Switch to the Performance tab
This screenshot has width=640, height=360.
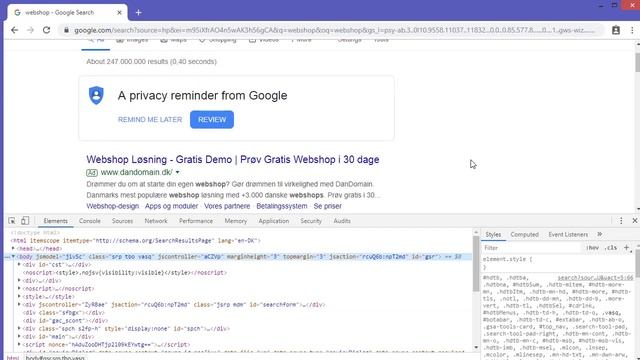196,221
